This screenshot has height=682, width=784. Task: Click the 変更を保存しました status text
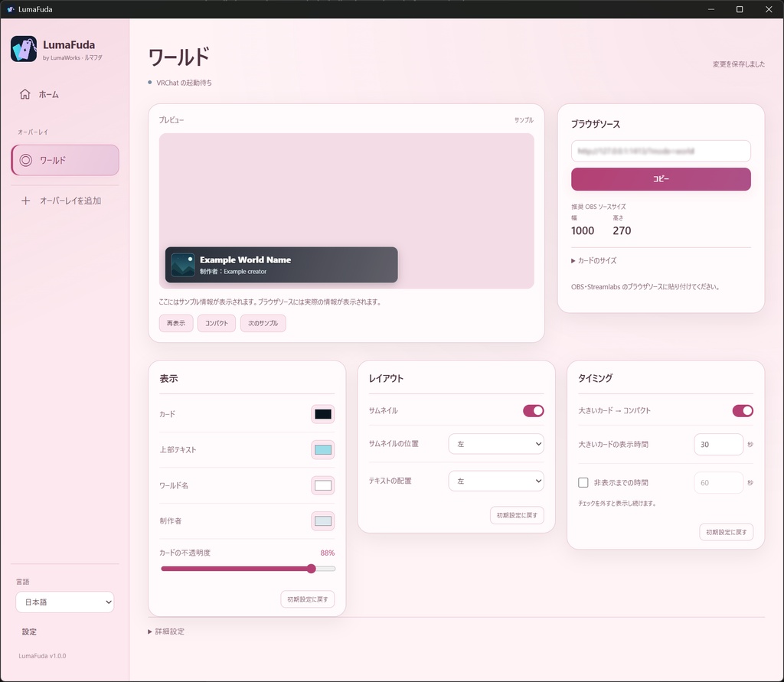coord(739,64)
